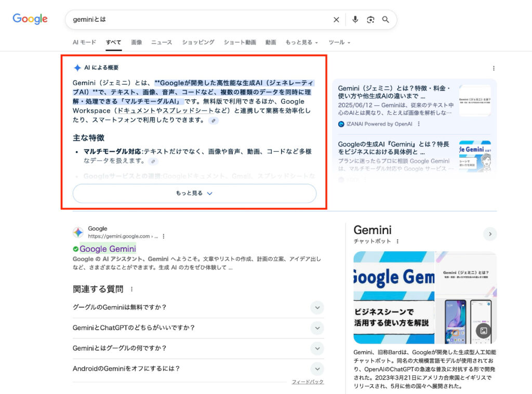The width and height of the screenshot is (532, 394).
Task: Clear the search query with the X icon
Action: 336,19
